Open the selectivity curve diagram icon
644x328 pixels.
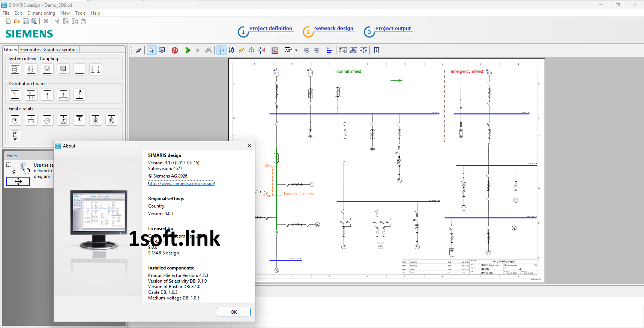point(275,50)
